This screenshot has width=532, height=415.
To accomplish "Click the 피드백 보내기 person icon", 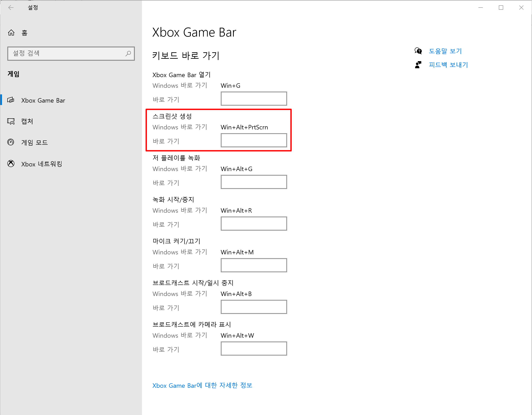I will pos(418,65).
